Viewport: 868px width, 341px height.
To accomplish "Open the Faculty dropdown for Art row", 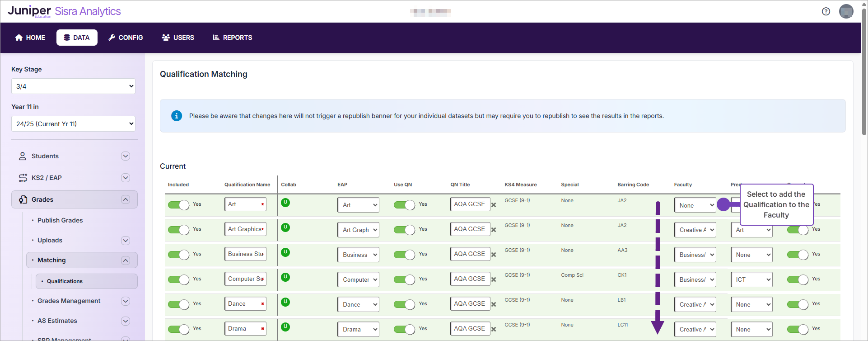I will tap(695, 205).
